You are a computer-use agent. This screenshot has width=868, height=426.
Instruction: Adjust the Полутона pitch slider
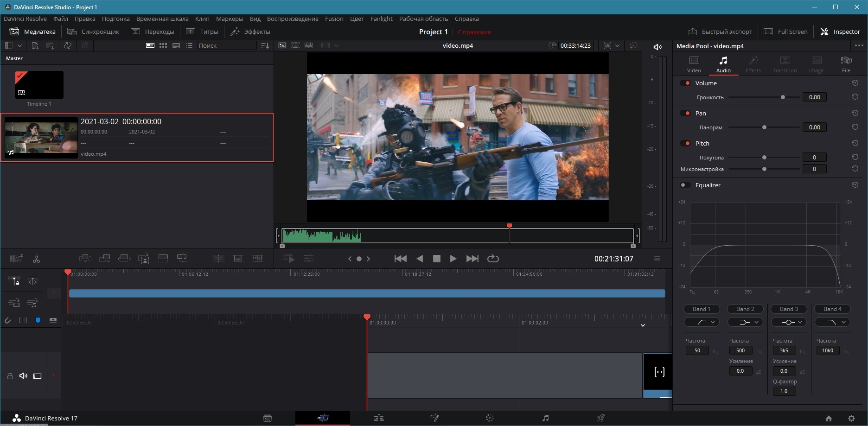(764, 158)
